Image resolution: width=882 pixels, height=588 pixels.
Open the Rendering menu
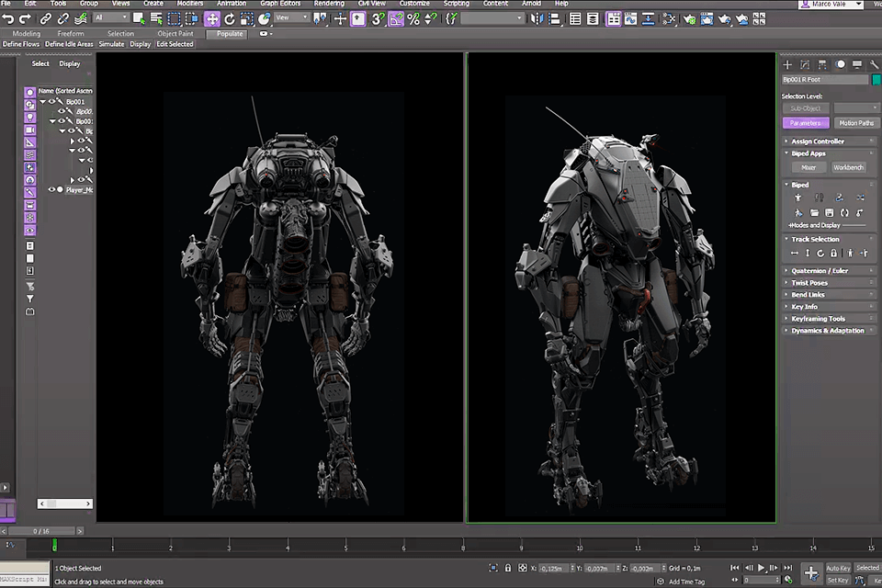pyautogui.click(x=327, y=4)
